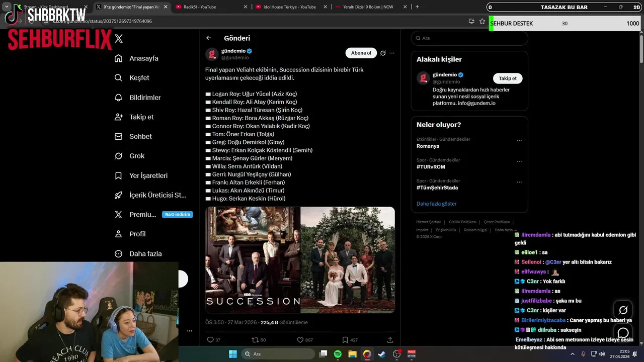This screenshot has height=362, width=644.
Task: Open Keşfet search page
Action: click(x=132, y=78)
